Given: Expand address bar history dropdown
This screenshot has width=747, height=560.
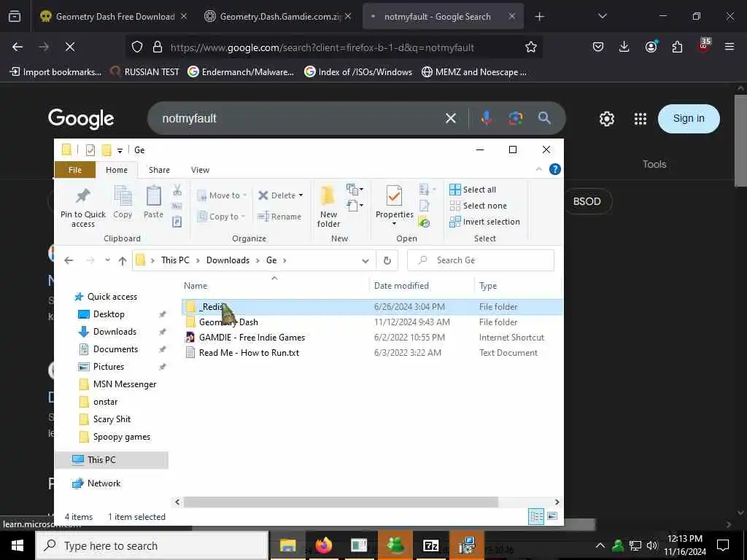Looking at the screenshot, I should (365, 260).
